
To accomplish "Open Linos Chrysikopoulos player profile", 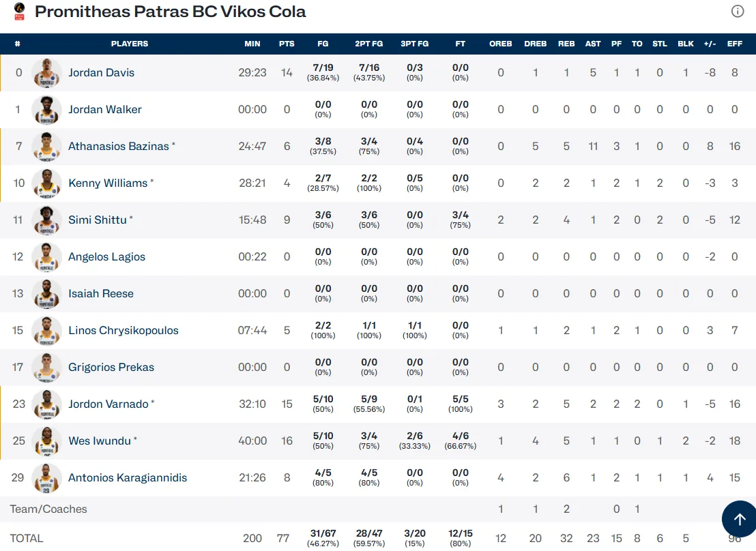I will tap(123, 330).
